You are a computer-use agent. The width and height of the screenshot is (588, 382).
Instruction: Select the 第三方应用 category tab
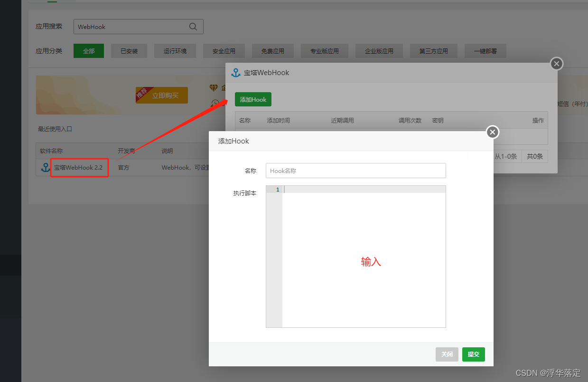coord(434,51)
